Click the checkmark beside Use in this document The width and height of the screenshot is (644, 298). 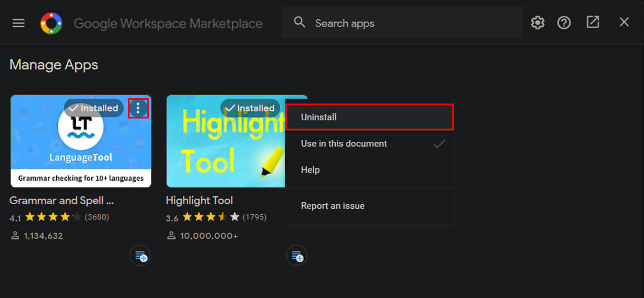pyautogui.click(x=439, y=144)
